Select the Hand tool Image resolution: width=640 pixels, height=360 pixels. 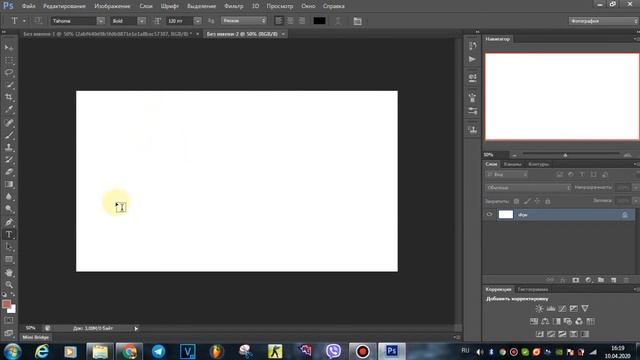coord(9,272)
